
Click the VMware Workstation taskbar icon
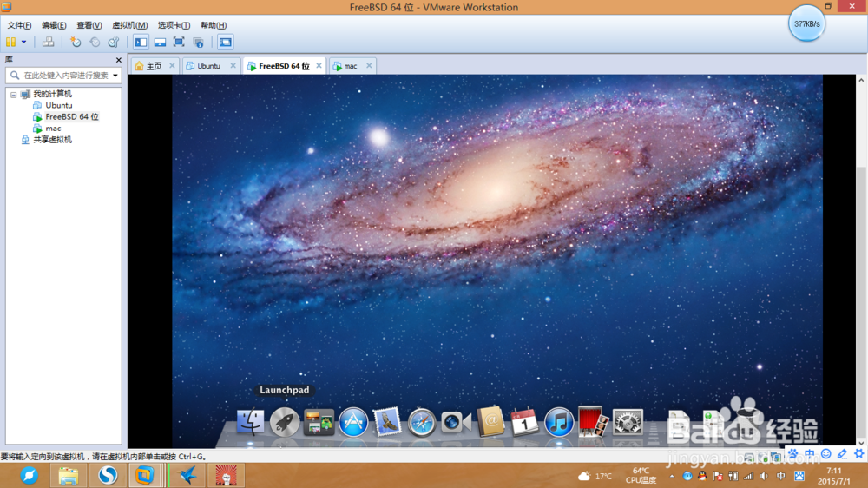click(144, 475)
